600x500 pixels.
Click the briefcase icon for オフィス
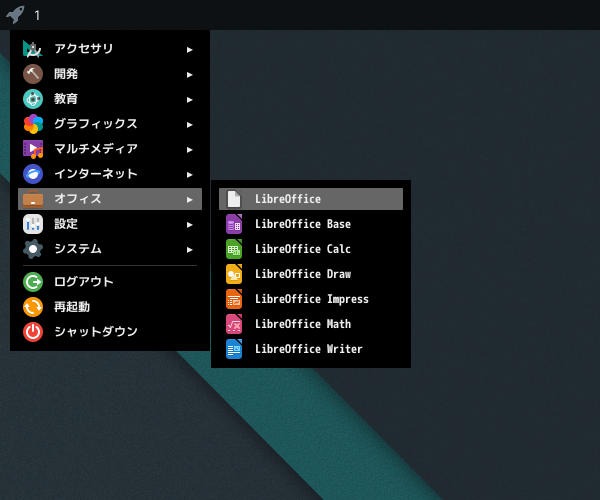click(33, 199)
